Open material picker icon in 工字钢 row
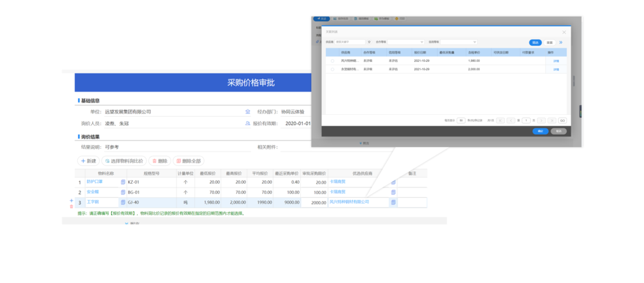Screen dimensions: 644x283 (123, 202)
